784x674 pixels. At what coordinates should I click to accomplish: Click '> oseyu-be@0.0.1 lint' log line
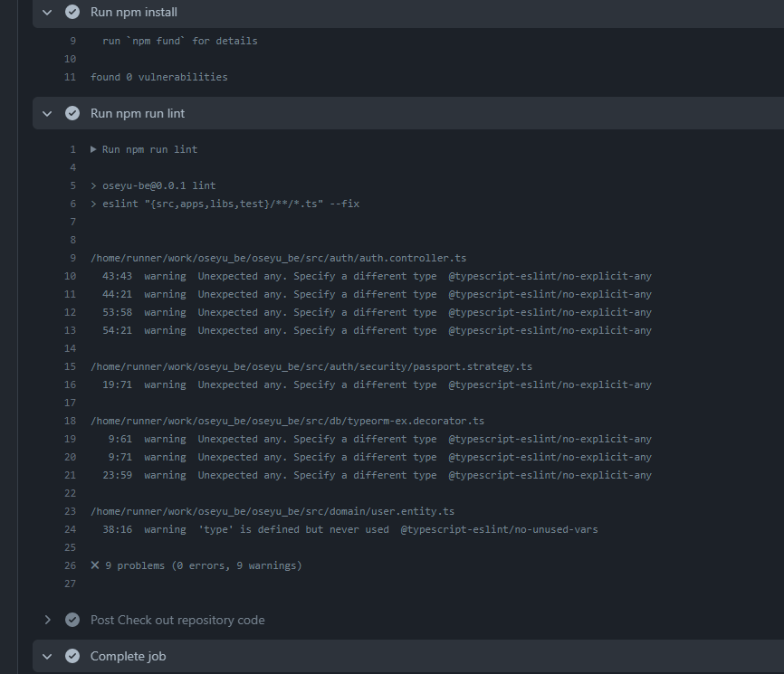click(154, 185)
